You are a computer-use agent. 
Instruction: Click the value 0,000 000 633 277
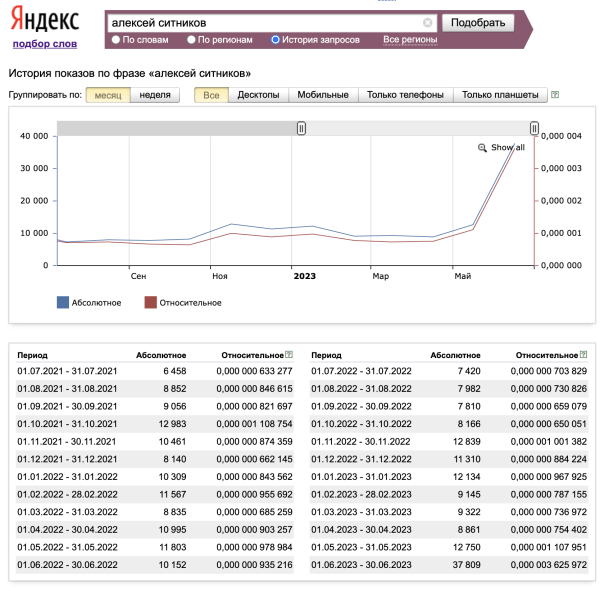(x=254, y=371)
